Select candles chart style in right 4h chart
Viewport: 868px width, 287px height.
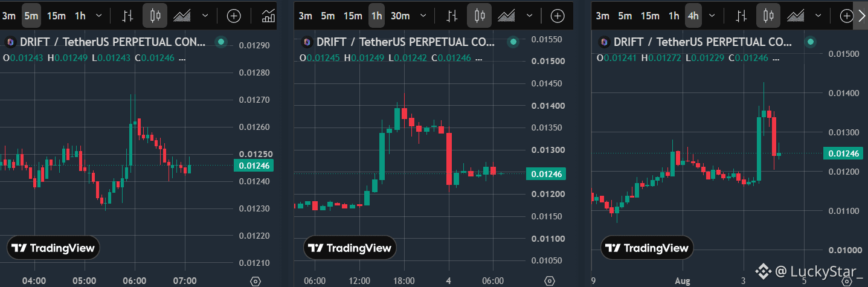pos(768,16)
